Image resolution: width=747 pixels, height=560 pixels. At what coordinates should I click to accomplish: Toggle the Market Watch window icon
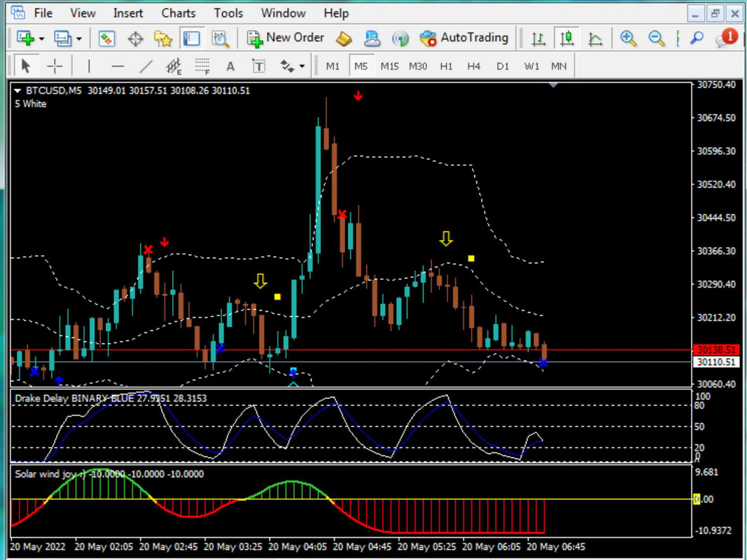click(106, 38)
